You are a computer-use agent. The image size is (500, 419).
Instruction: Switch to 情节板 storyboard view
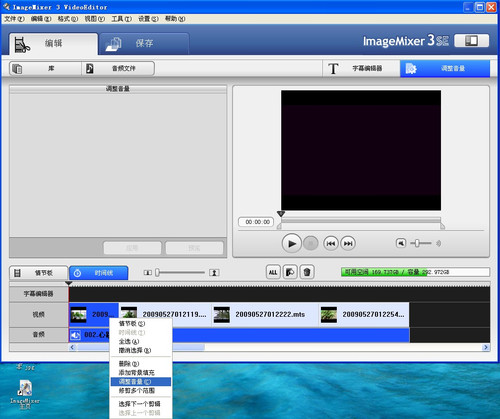pos(39,273)
